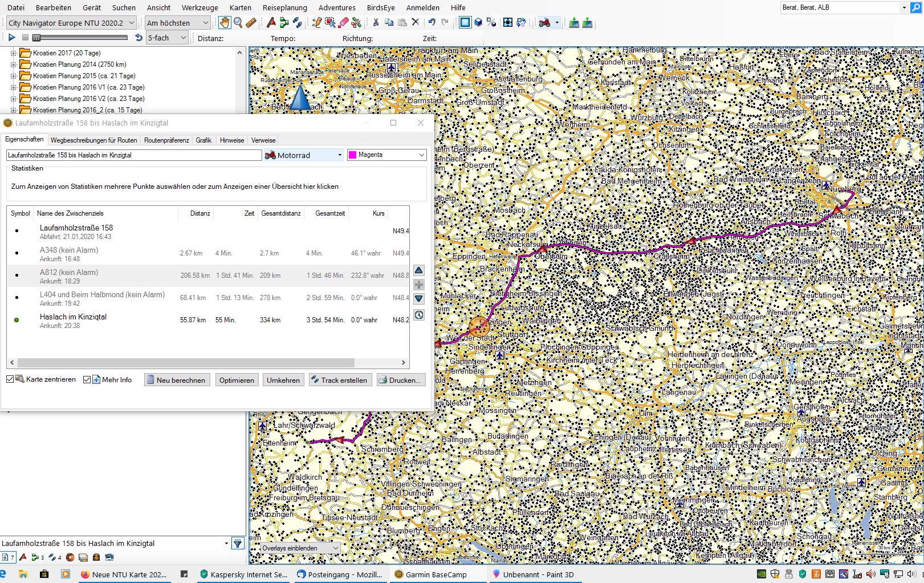Expand the Kroatien 2017 (20 Tage) folder

pos(13,53)
